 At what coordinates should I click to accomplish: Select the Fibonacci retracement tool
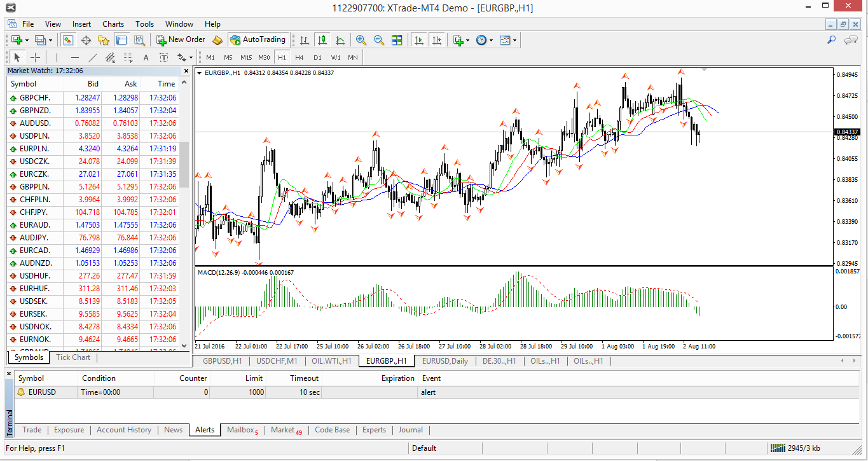(128, 57)
